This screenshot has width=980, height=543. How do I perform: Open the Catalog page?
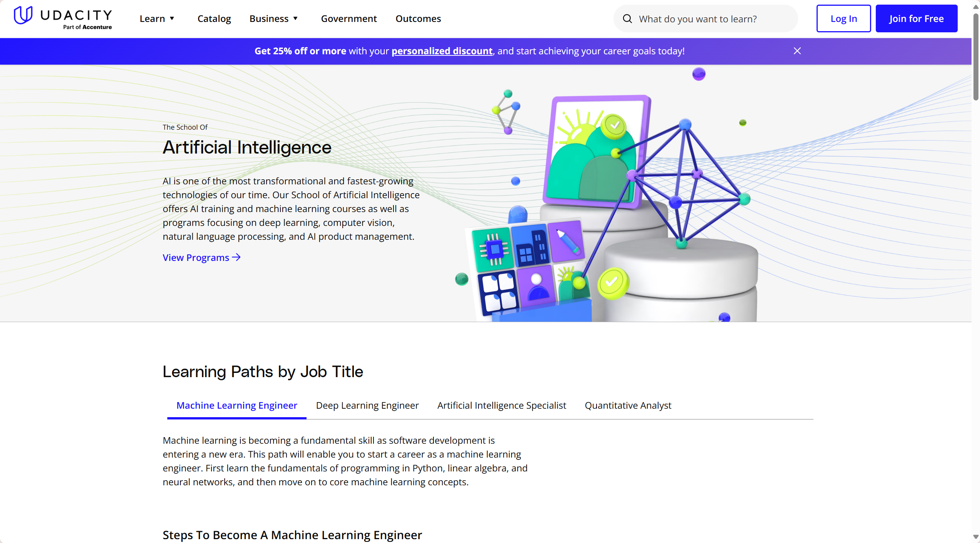click(214, 18)
